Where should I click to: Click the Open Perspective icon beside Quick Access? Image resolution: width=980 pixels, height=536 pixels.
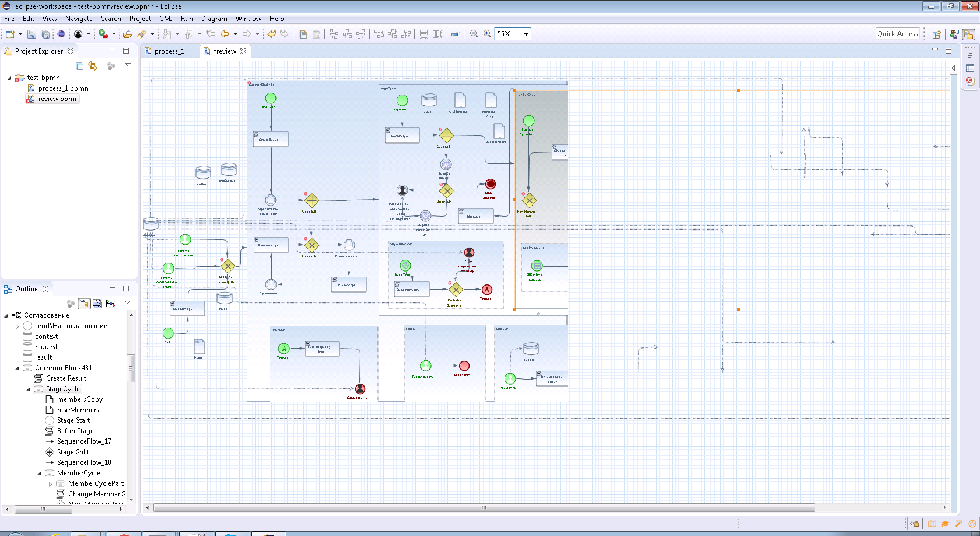(x=936, y=34)
